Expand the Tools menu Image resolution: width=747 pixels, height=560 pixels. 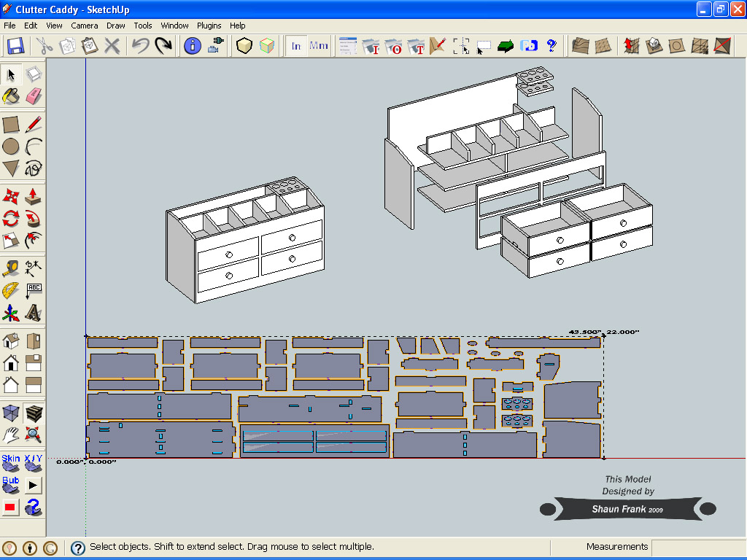tap(143, 26)
